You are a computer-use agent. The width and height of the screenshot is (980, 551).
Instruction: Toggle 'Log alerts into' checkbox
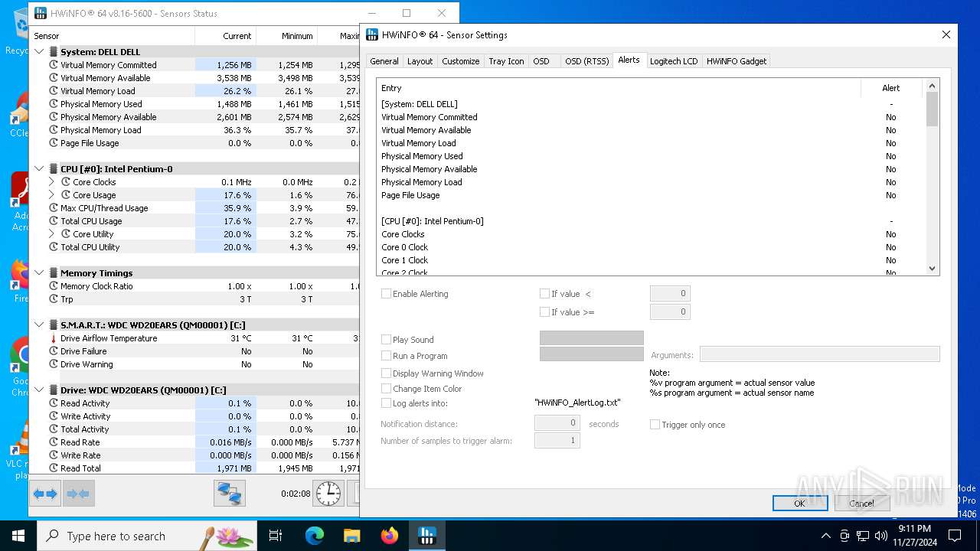pos(387,403)
